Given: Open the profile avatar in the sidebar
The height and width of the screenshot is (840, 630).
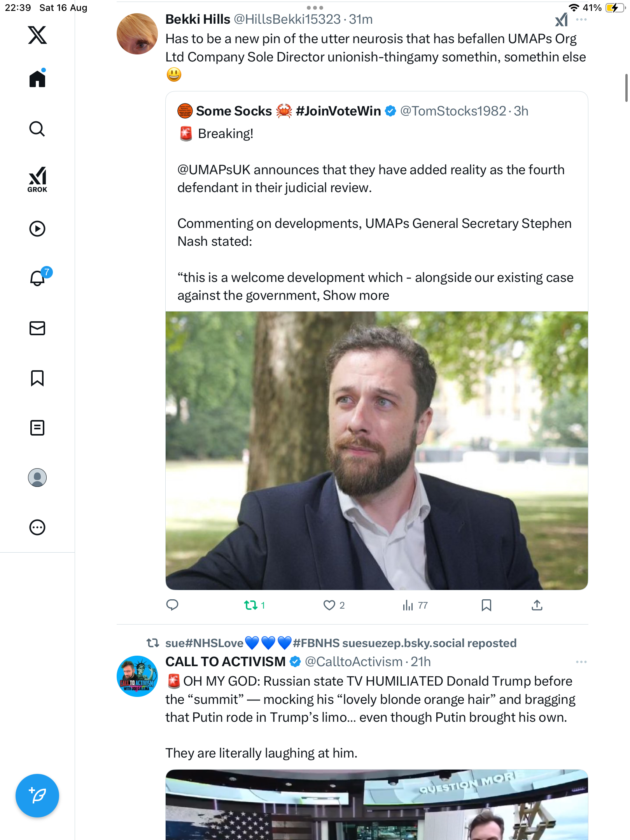Looking at the screenshot, I should click(37, 478).
